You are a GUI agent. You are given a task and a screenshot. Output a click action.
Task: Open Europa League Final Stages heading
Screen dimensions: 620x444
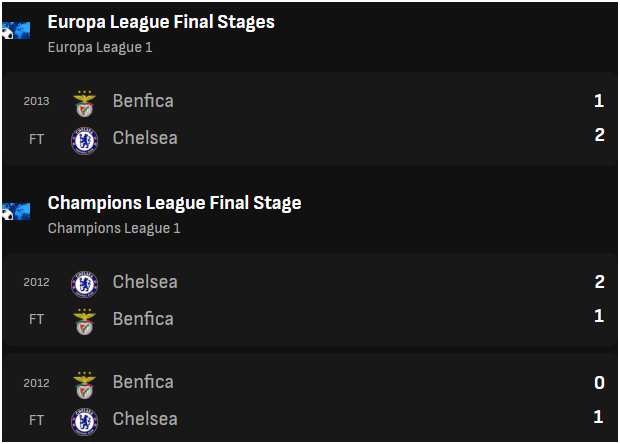pyautogui.click(x=161, y=22)
